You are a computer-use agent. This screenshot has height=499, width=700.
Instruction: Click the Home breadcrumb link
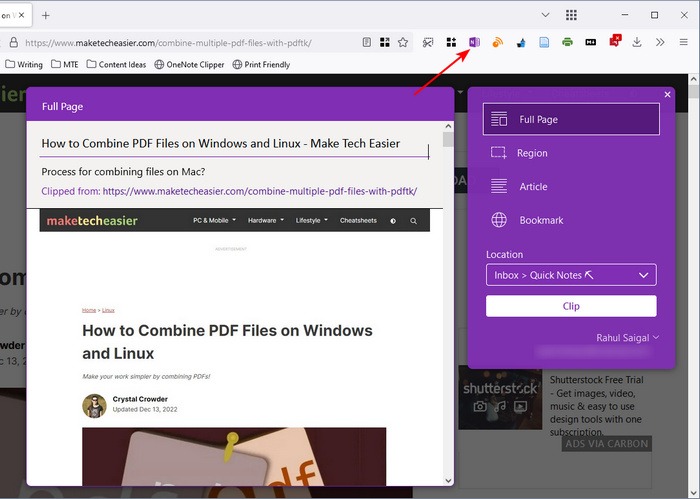pyautogui.click(x=89, y=310)
